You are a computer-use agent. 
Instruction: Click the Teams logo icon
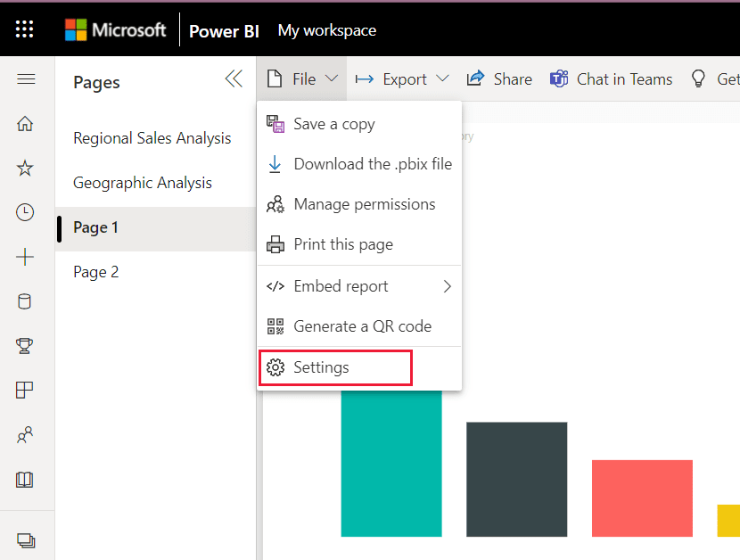coord(559,78)
